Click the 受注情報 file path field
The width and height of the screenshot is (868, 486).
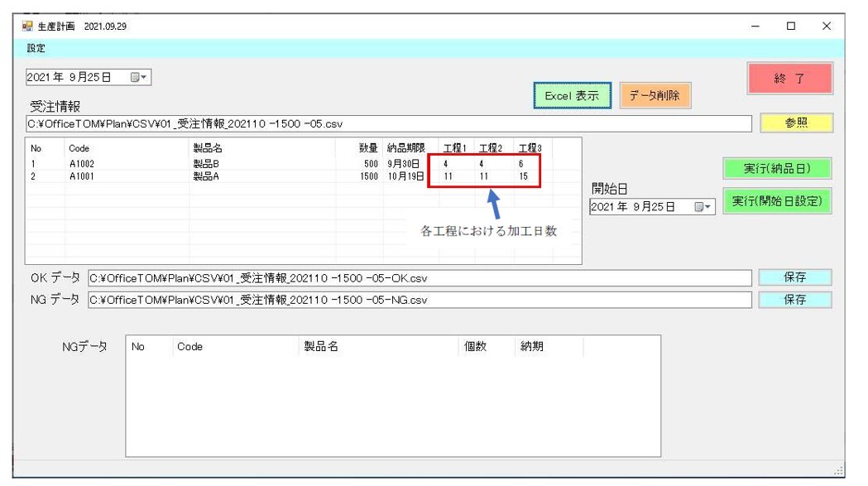coord(387,124)
